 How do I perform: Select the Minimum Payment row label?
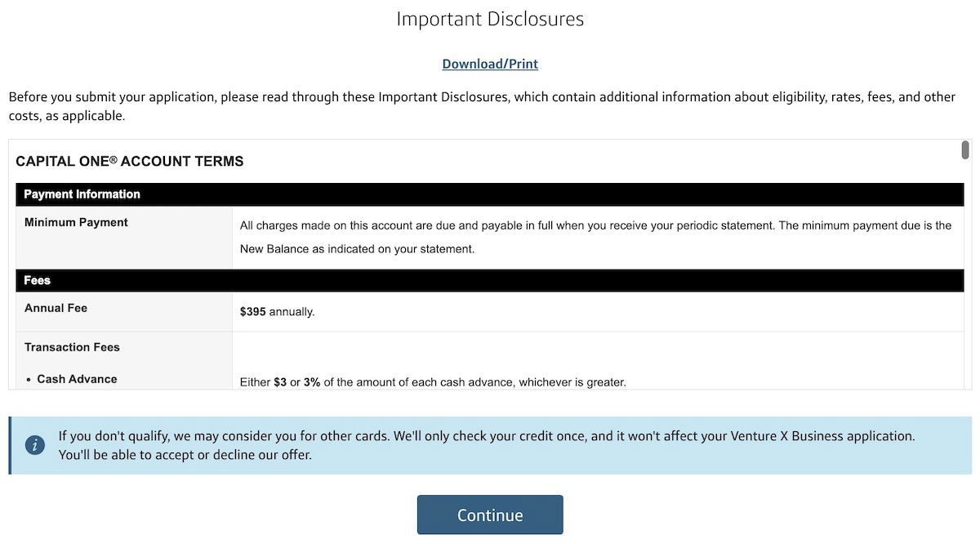click(x=76, y=222)
